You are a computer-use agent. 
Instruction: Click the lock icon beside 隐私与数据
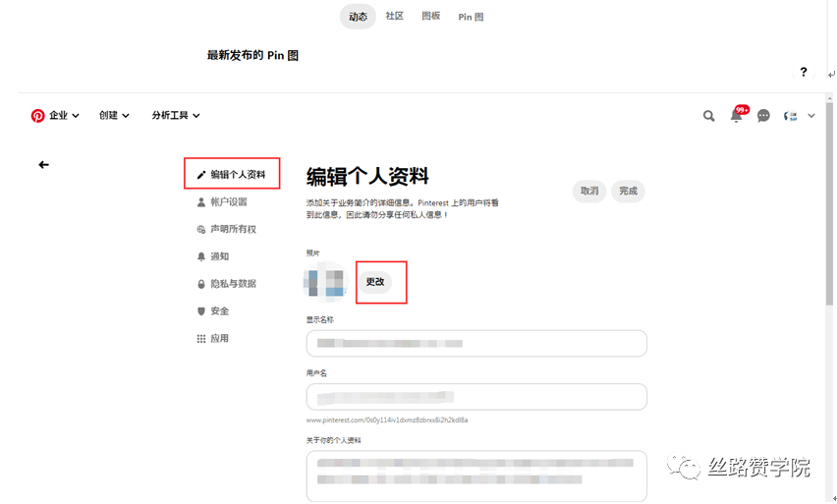pos(201,284)
